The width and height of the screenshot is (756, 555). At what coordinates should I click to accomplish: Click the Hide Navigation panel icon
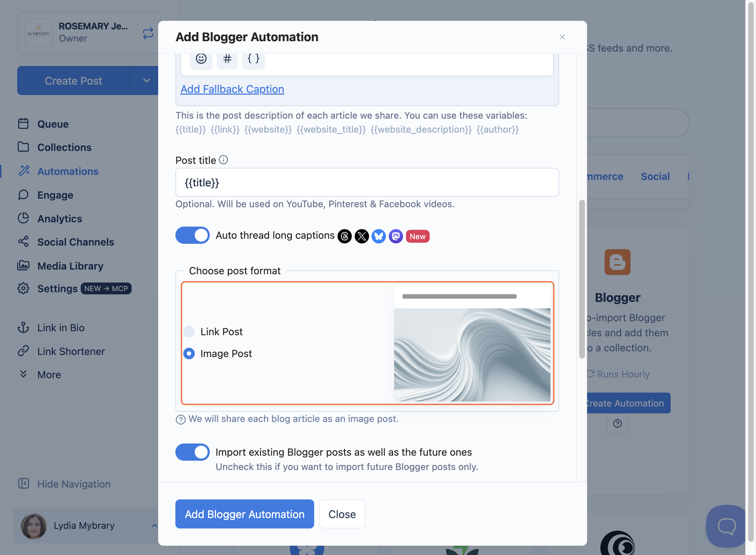coord(24,484)
